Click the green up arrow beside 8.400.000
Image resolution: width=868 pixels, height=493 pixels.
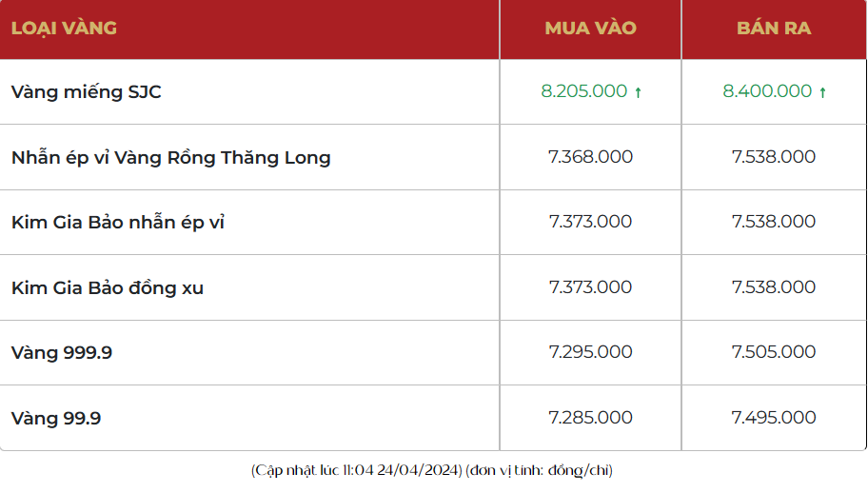coord(822,92)
